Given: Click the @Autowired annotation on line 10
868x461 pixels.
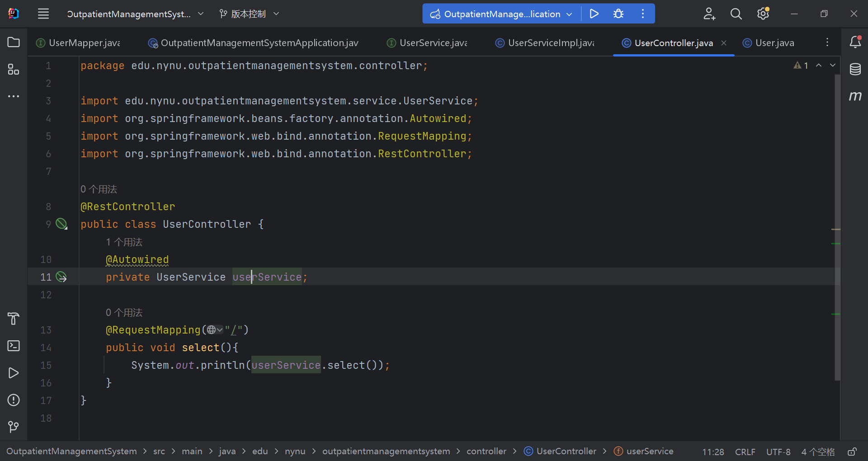Looking at the screenshot, I should tap(137, 259).
